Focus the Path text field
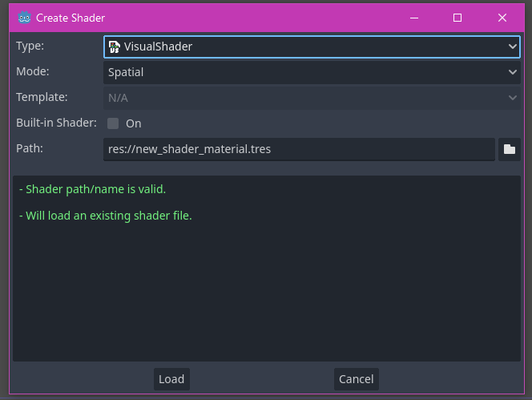Image resolution: width=532 pixels, height=400 pixels. point(299,149)
